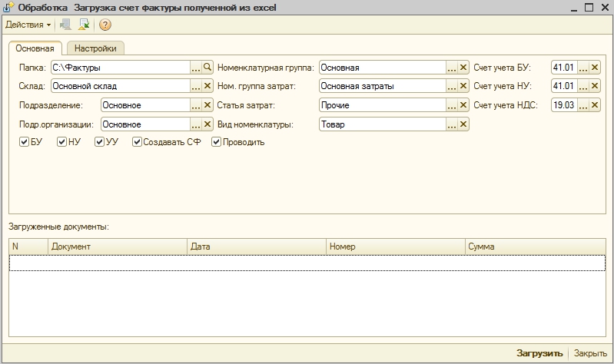
Task: Disable the Проводить checkbox
Action: [x=217, y=142]
